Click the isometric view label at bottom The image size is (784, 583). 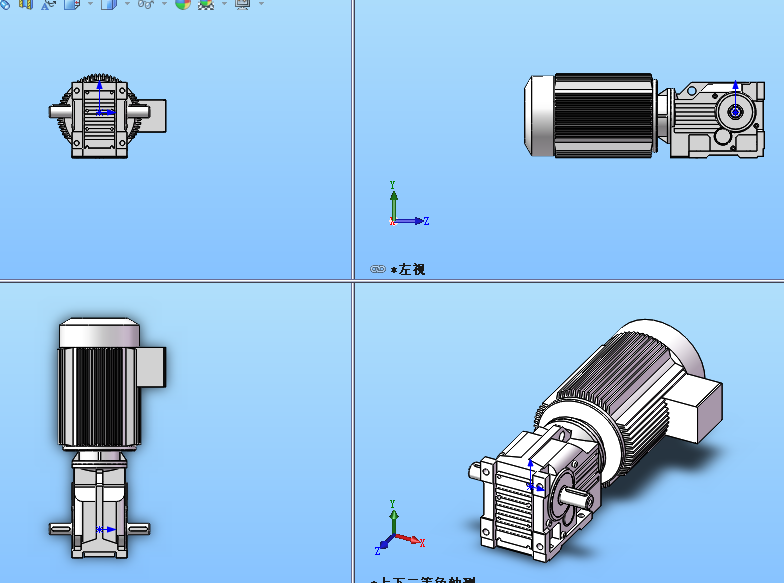click(x=424, y=579)
